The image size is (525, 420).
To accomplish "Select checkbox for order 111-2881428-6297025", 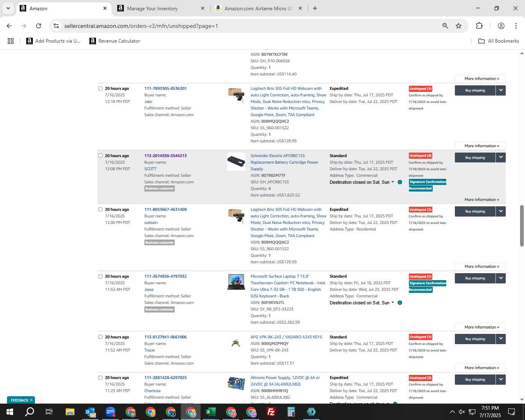I will click(100, 378).
